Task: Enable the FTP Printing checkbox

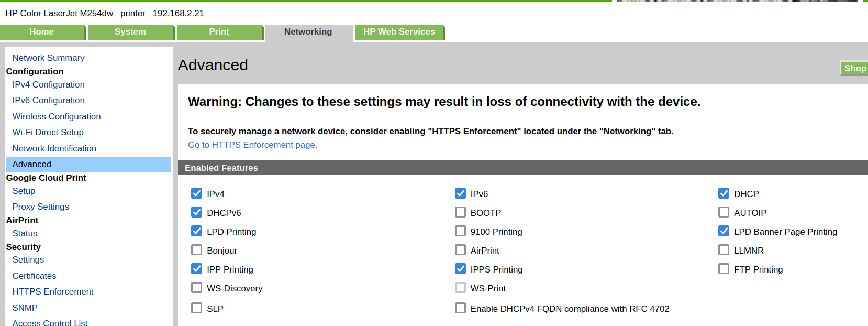Action: coord(724,269)
